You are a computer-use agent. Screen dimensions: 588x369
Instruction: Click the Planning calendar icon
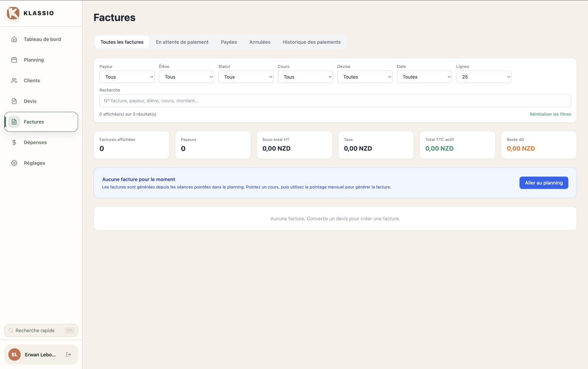[14, 60]
